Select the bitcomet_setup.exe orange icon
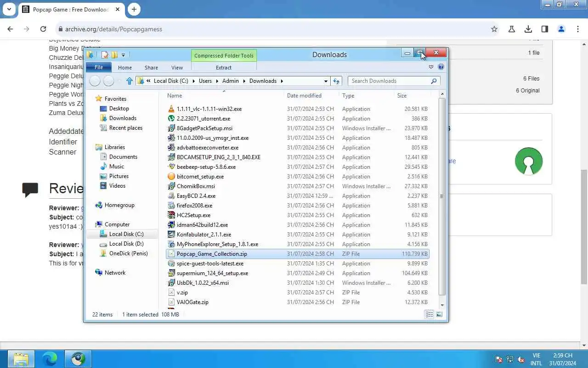Viewport: 588px width, 368px height. coord(171,177)
